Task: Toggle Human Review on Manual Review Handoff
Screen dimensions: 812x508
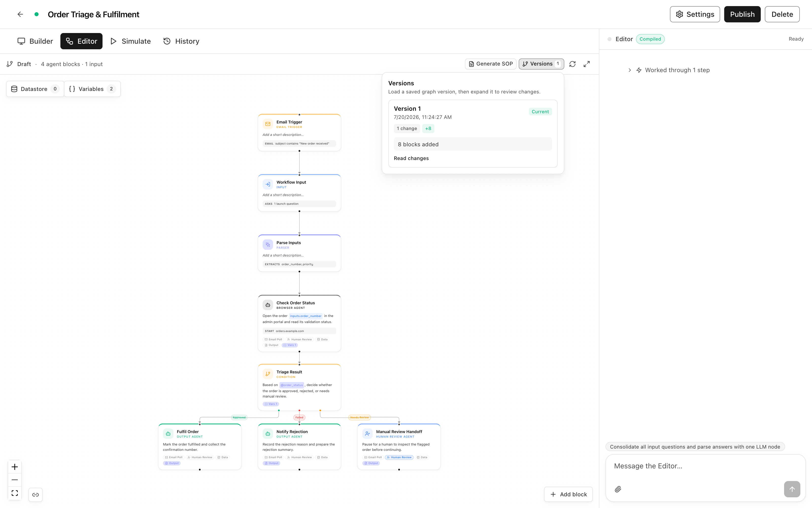Action: [399, 457]
